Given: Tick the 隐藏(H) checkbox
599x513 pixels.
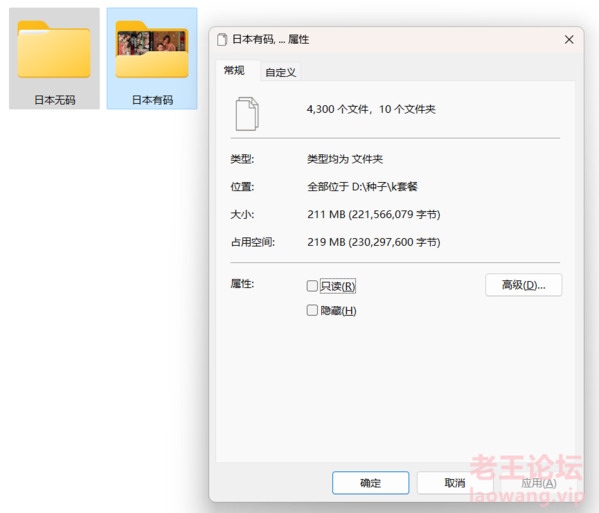Looking at the screenshot, I should [312, 310].
